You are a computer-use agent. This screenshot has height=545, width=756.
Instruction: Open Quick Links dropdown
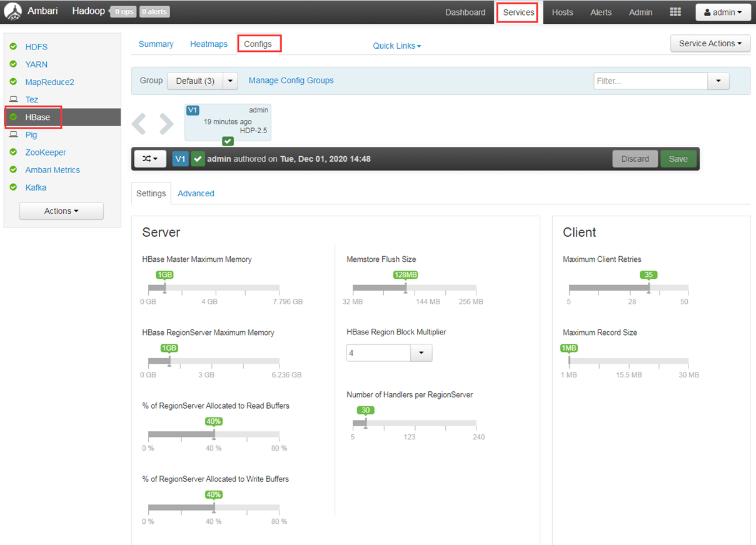pos(397,46)
